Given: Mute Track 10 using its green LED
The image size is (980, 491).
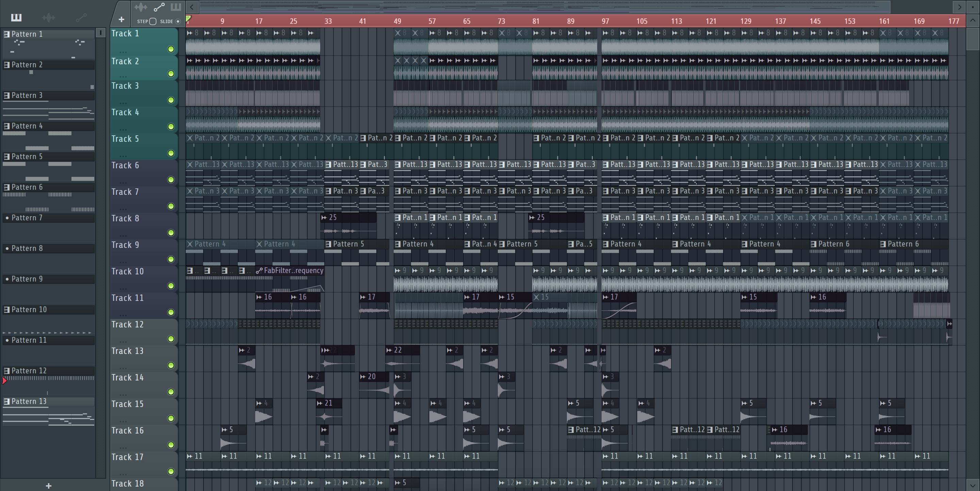Looking at the screenshot, I should point(171,286).
